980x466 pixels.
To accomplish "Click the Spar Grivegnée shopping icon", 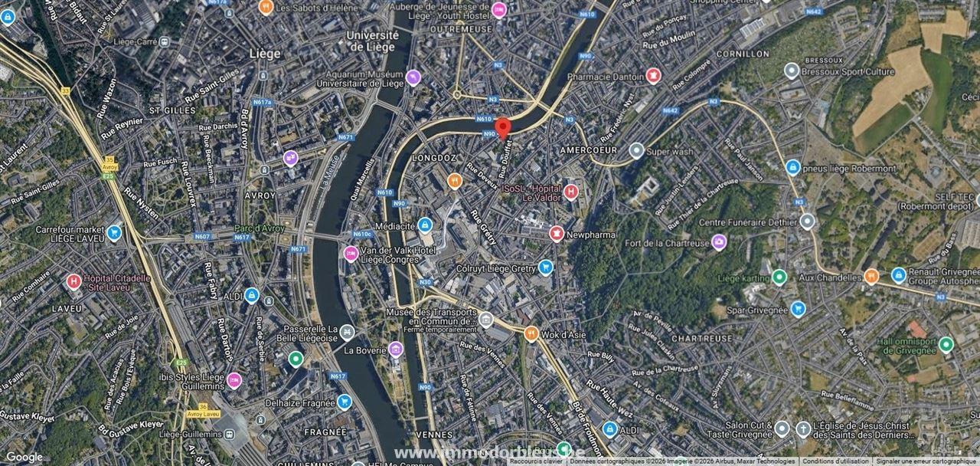I will pos(798,309).
